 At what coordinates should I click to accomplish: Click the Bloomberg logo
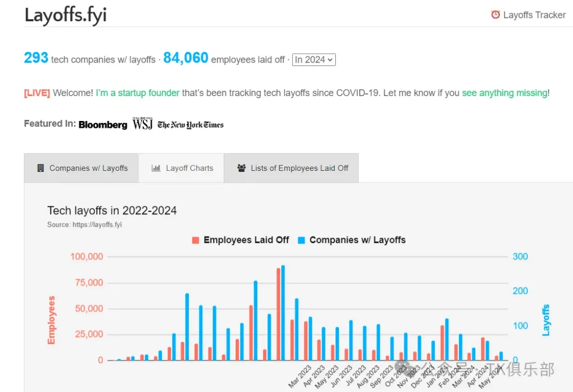pyautogui.click(x=103, y=125)
